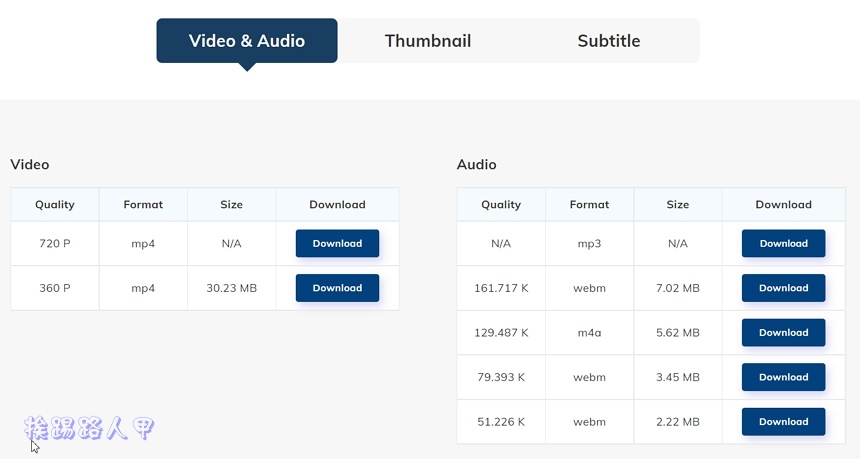This screenshot has width=860, height=459.
Task: Click the 2.22 MB size cell
Action: coord(678,422)
